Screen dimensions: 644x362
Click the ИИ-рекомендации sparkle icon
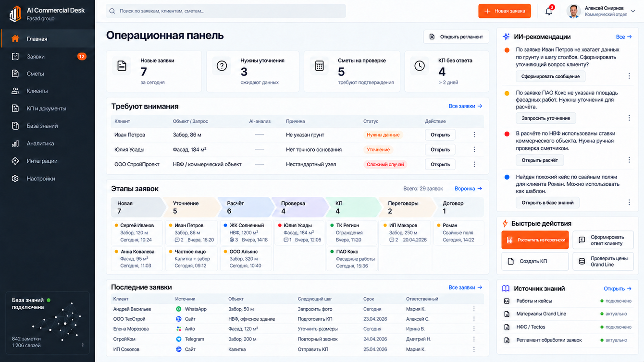[506, 36]
